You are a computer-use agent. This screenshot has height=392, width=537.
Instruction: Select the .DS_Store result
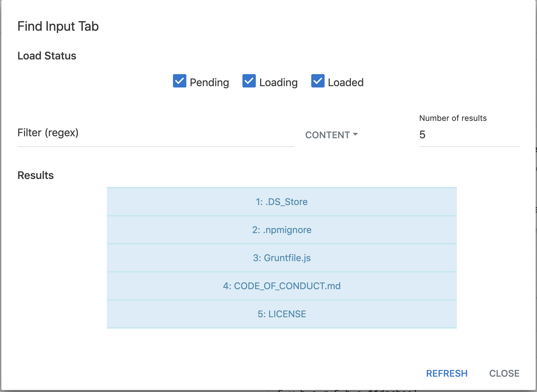[x=281, y=202]
